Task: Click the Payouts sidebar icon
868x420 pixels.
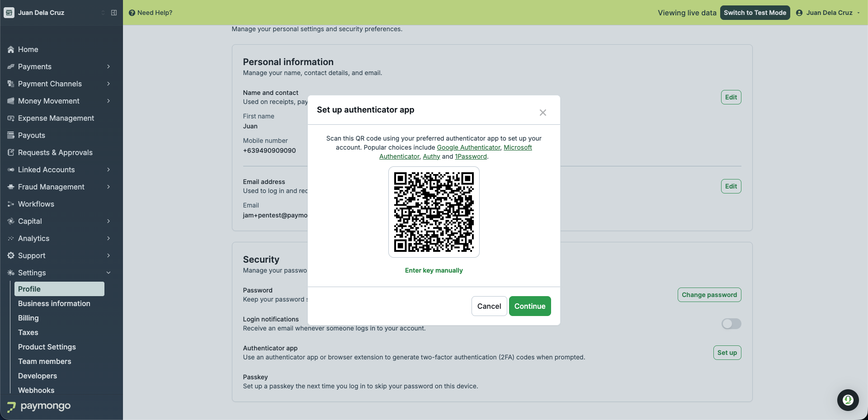Action: [11, 135]
